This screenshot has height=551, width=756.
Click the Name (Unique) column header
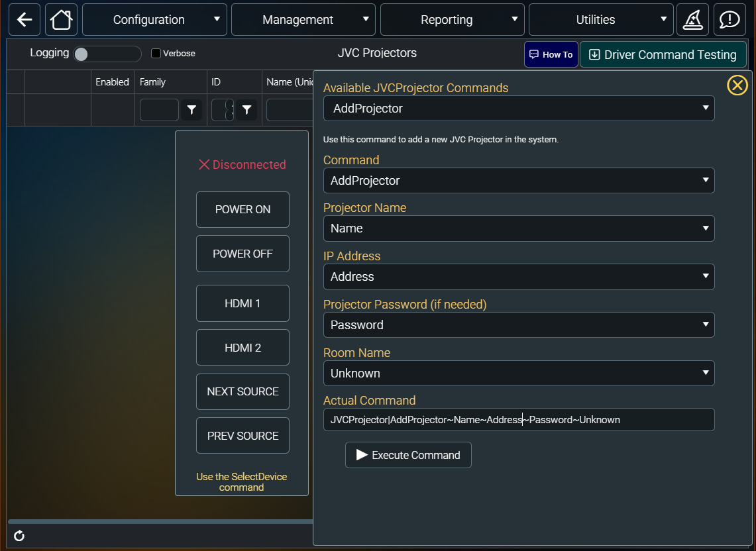288,82
